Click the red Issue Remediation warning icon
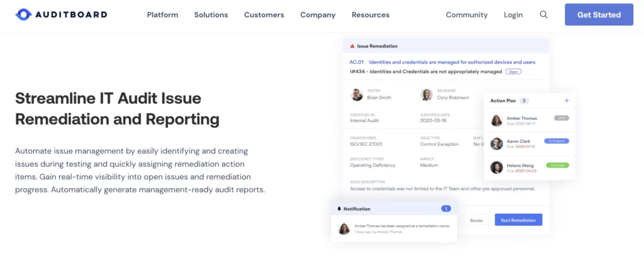The height and width of the screenshot is (256, 644). pos(352,46)
